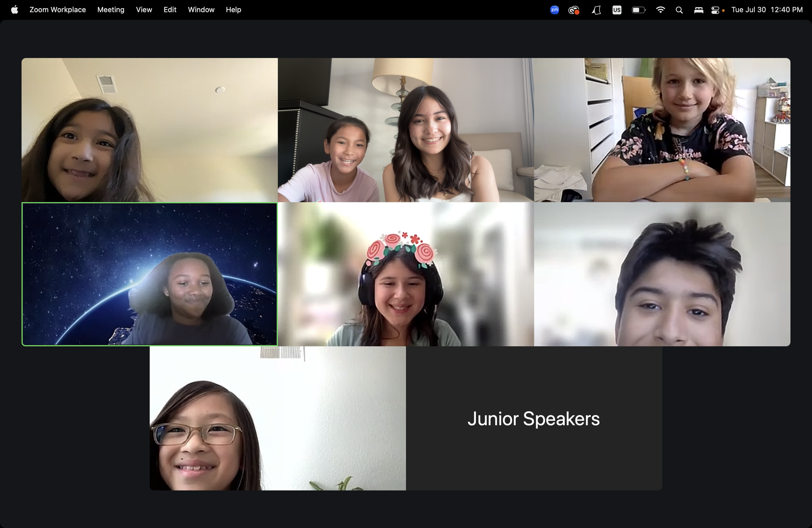The width and height of the screenshot is (812, 528).
Task: Click the Zoom menu bar status icon
Action: pyautogui.click(x=554, y=10)
